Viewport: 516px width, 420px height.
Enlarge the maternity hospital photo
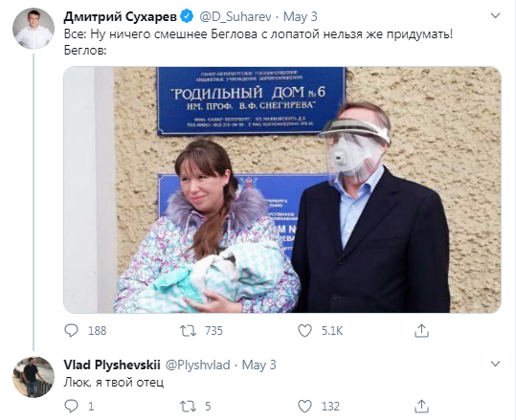coord(282,189)
